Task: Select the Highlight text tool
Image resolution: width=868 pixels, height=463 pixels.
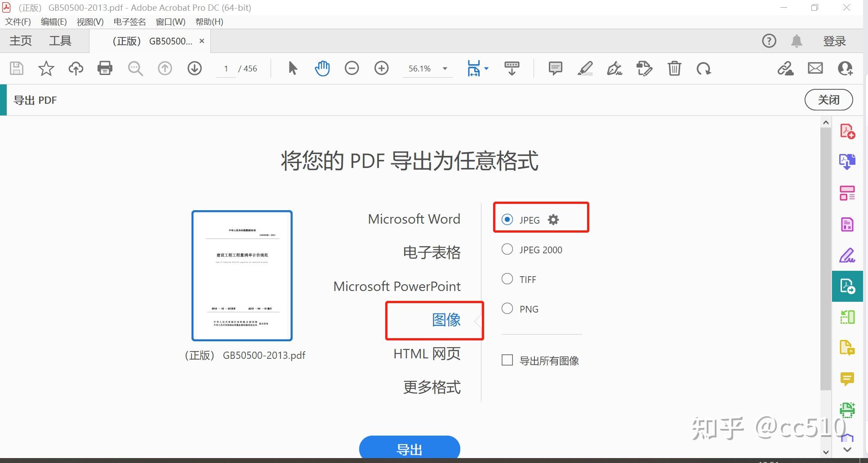Action: click(585, 68)
